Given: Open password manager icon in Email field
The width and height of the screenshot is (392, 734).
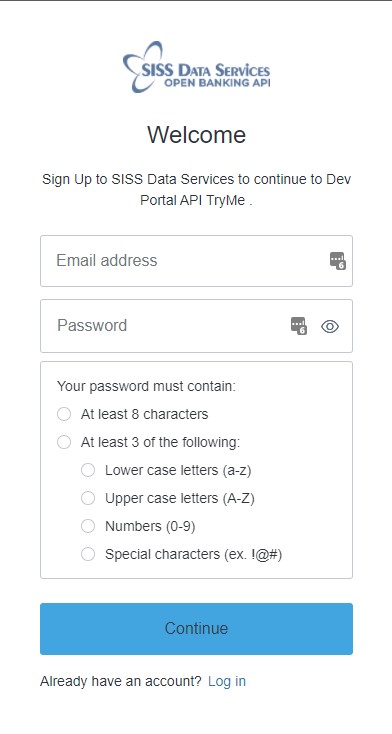Looking at the screenshot, I should (x=338, y=261).
